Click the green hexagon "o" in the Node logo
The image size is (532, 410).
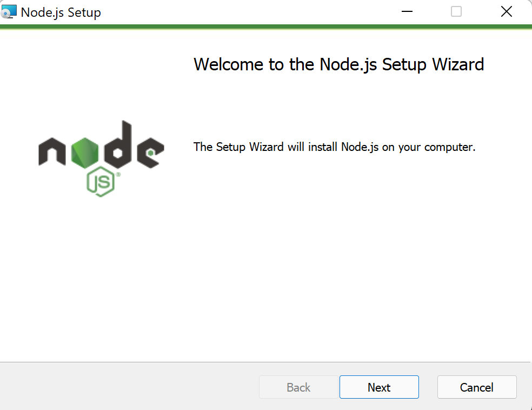85,152
